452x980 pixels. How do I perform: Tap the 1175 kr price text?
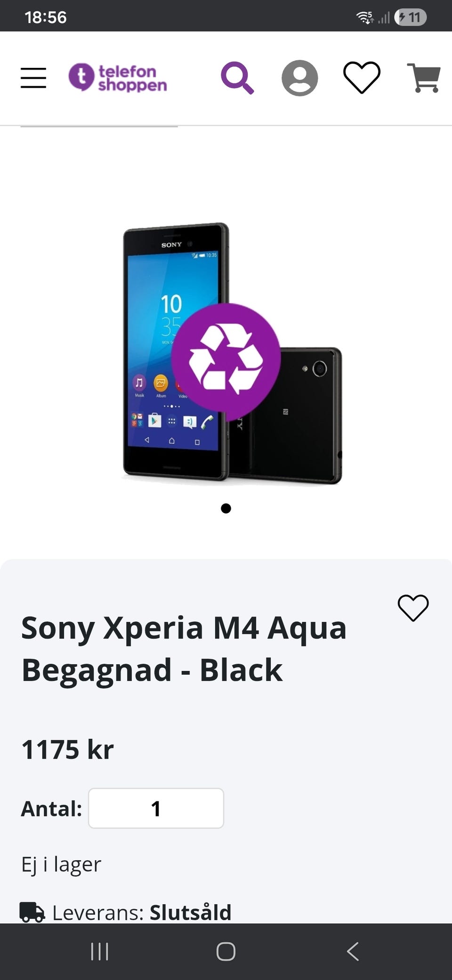coord(68,749)
